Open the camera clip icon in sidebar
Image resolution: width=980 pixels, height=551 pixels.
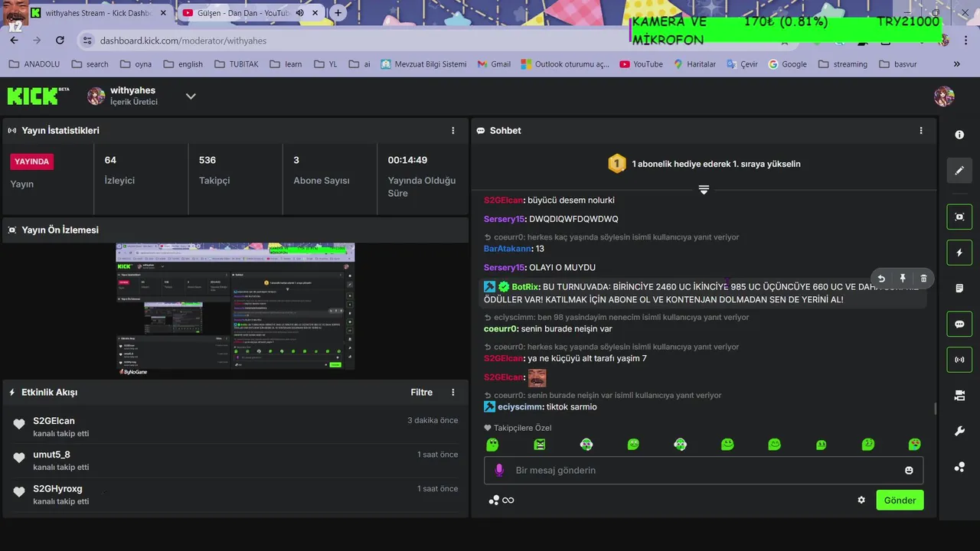(959, 396)
